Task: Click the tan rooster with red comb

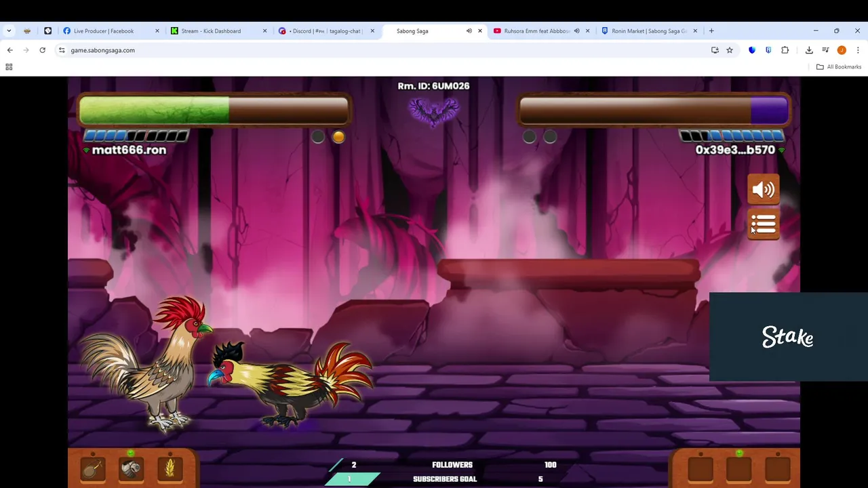Action: tap(148, 363)
